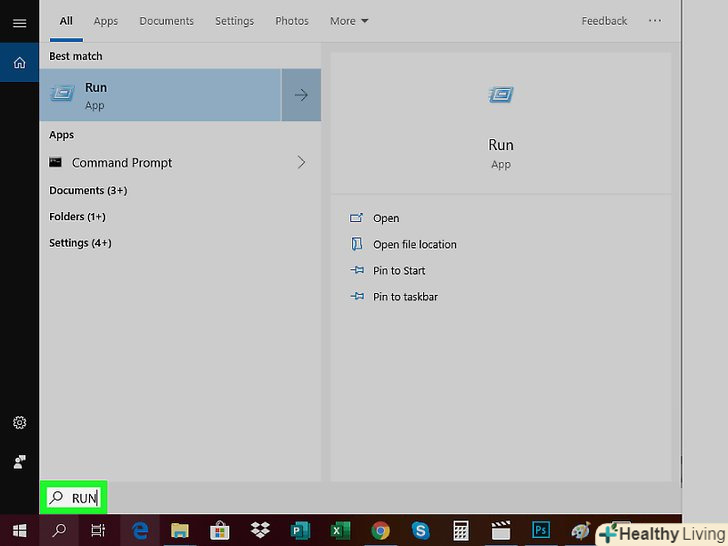Open File Explorer from the taskbar
This screenshot has width=728, height=546.
pyautogui.click(x=180, y=530)
